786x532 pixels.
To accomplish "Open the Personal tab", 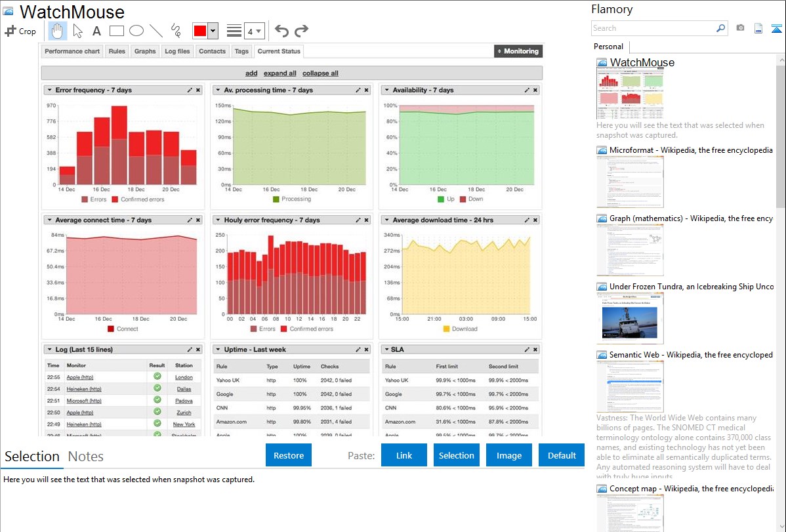I will 608,47.
